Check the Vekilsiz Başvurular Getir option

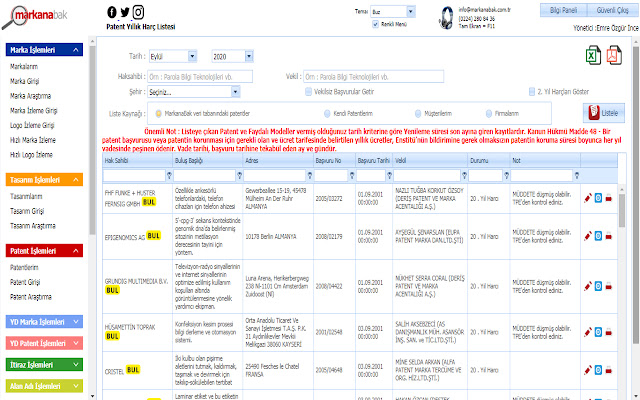[x=309, y=91]
